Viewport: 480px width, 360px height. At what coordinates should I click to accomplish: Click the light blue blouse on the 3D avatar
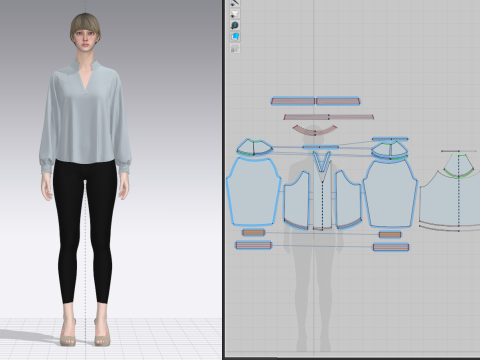tap(85, 120)
